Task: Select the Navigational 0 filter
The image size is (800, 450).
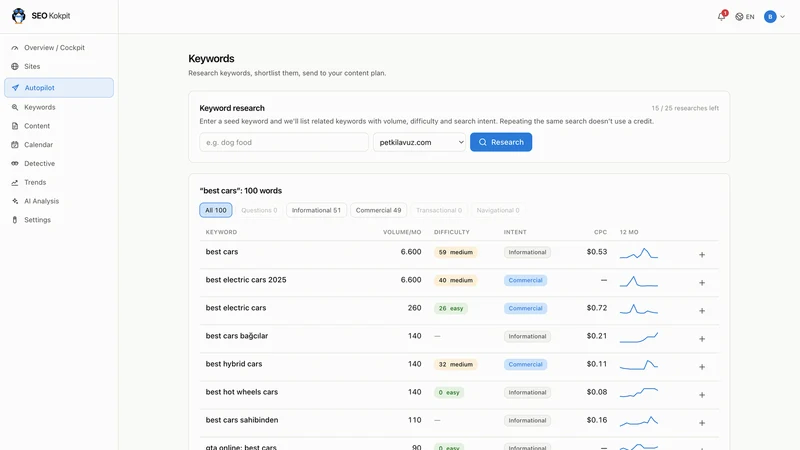Action: pyautogui.click(x=498, y=210)
